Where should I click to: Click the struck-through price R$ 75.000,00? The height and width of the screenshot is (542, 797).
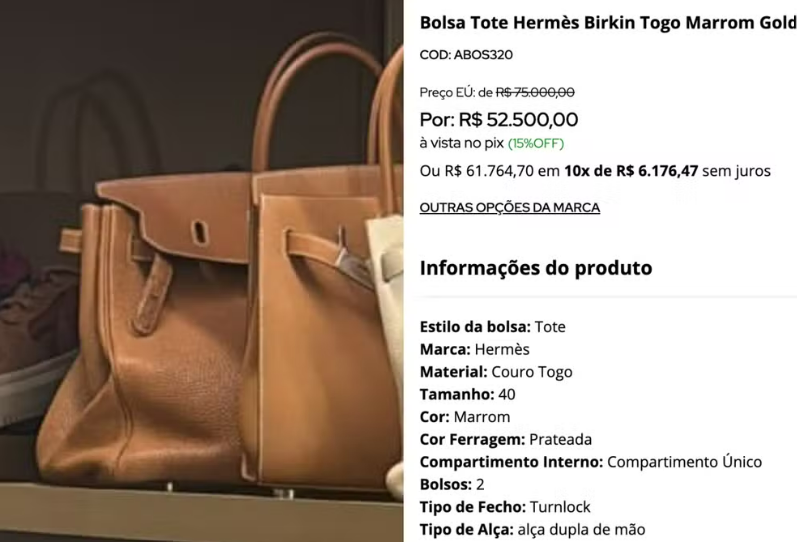pos(535,92)
